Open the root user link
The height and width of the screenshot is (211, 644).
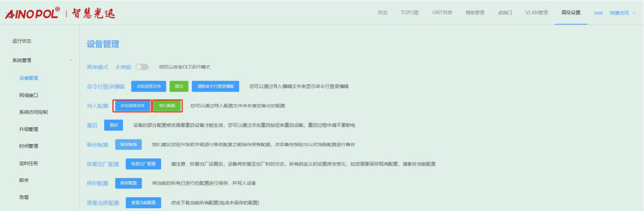pos(598,13)
